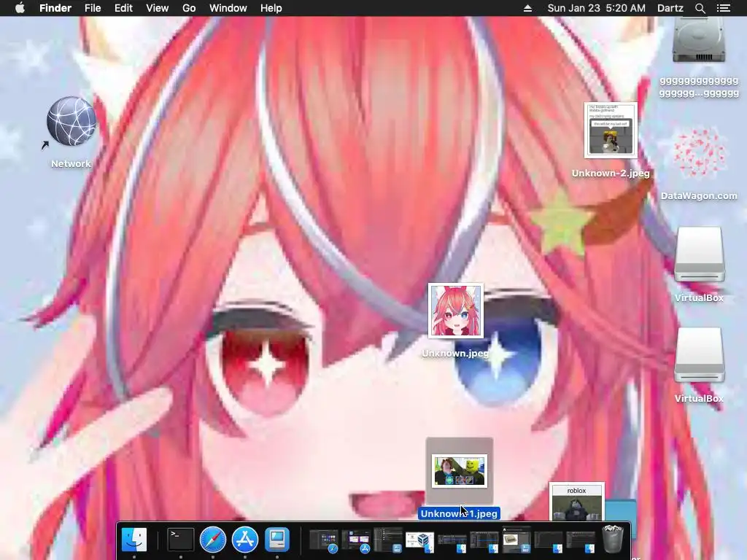Screen dimensions: 747x560
Task: Open the Window menu
Action: [x=228, y=8]
